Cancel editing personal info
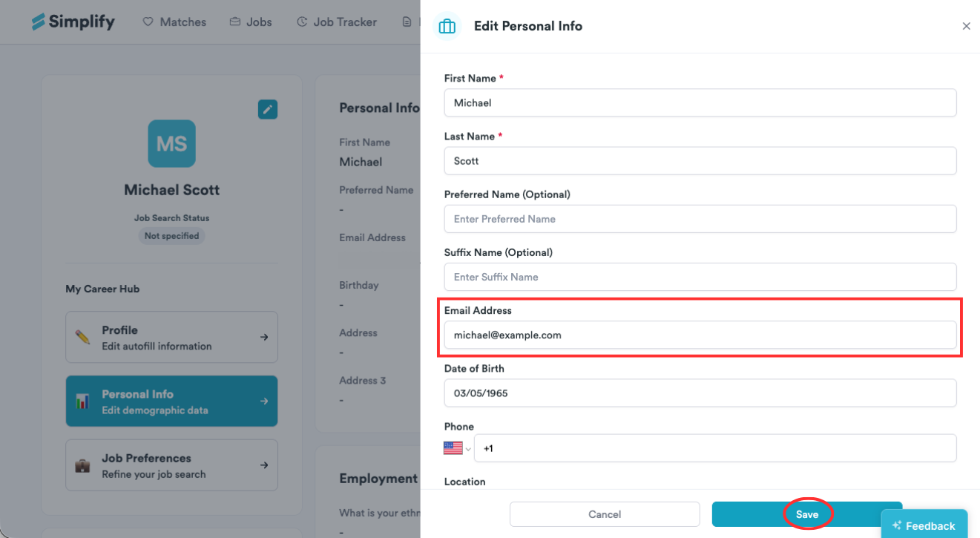 605,514
